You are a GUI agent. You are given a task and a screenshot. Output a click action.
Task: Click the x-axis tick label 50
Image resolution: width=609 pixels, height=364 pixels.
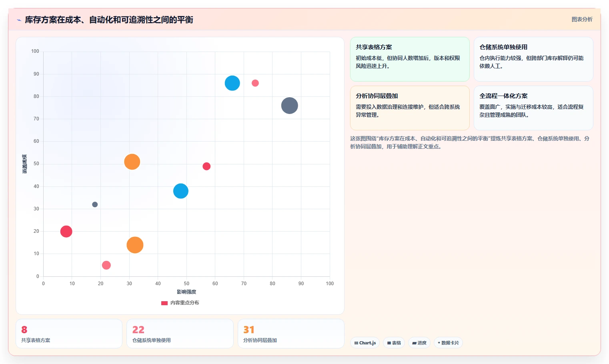(x=186, y=284)
